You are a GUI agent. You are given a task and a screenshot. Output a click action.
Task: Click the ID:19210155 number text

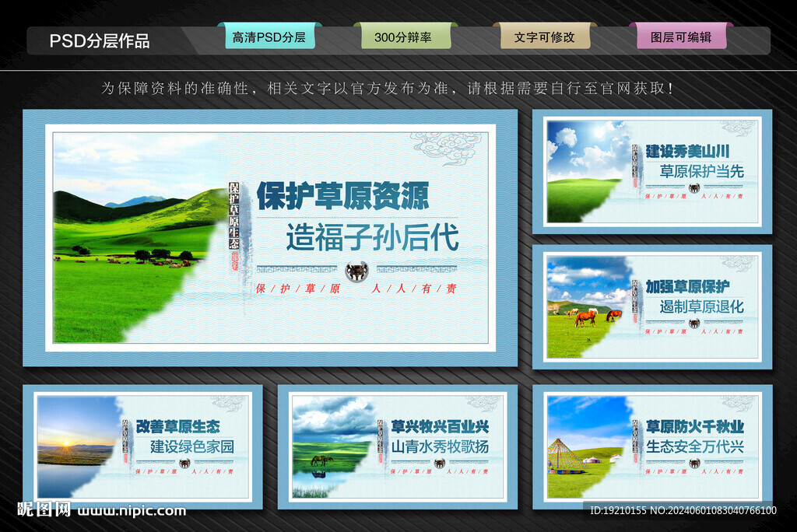(619, 510)
